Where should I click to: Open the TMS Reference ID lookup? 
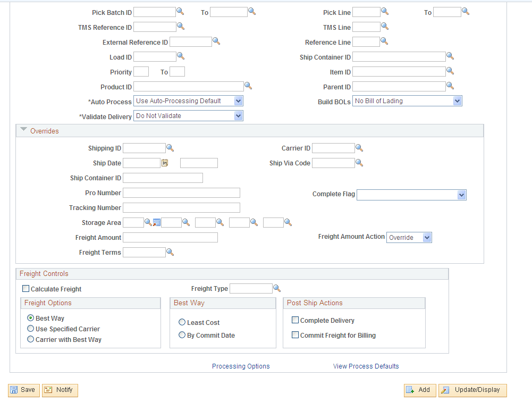180,26
